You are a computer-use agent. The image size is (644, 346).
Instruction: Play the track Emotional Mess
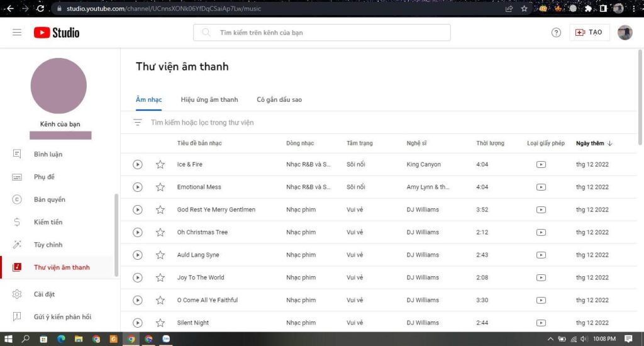click(138, 187)
